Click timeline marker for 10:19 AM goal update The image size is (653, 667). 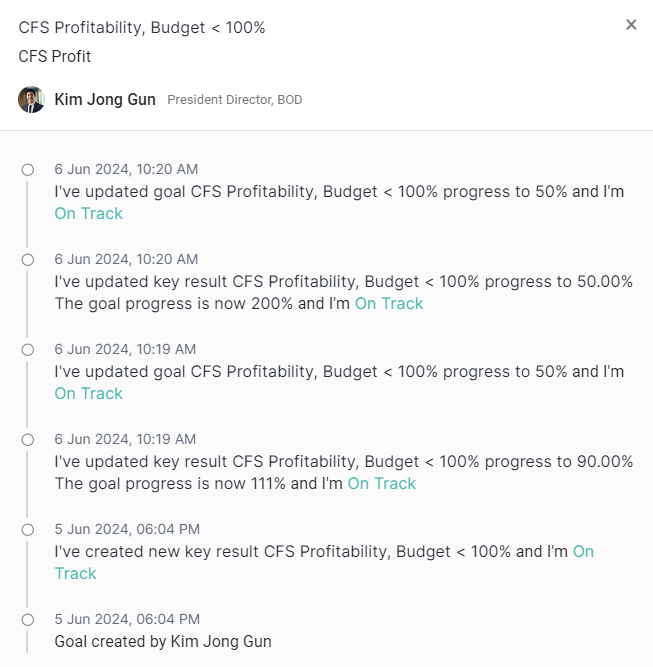point(28,350)
